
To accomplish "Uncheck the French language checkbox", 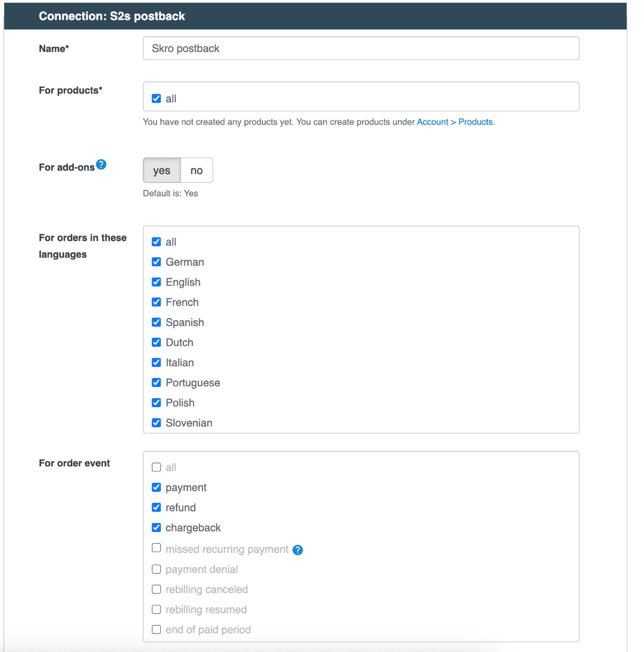I will (156, 302).
